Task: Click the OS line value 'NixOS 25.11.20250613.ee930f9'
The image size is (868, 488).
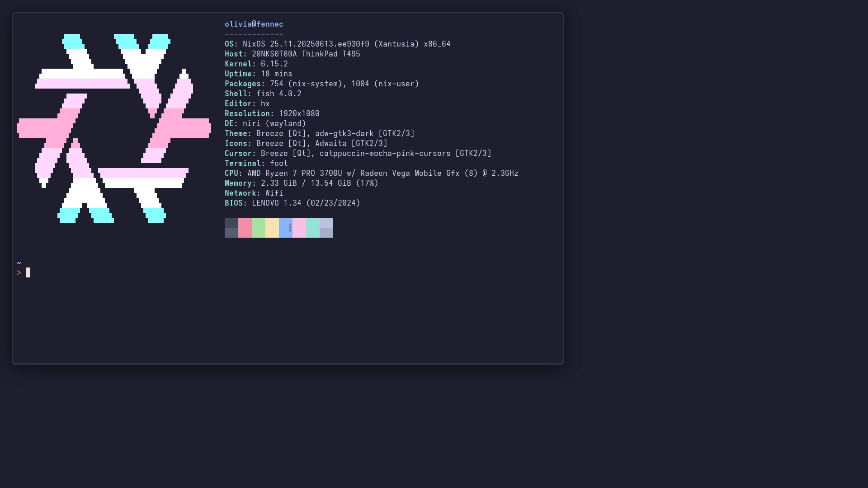Action: pyautogui.click(x=306, y=44)
